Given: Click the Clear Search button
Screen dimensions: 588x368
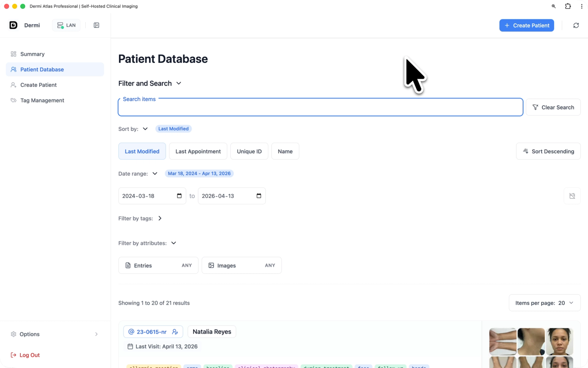Looking at the screenshot, I should 553,107.
